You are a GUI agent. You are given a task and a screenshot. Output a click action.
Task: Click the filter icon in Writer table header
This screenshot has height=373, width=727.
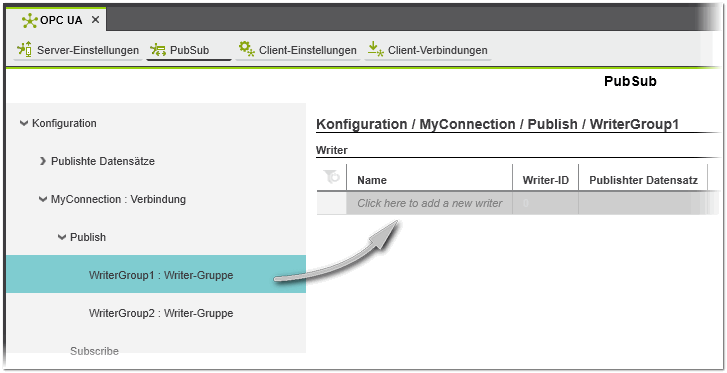click(x=332, y=177)
